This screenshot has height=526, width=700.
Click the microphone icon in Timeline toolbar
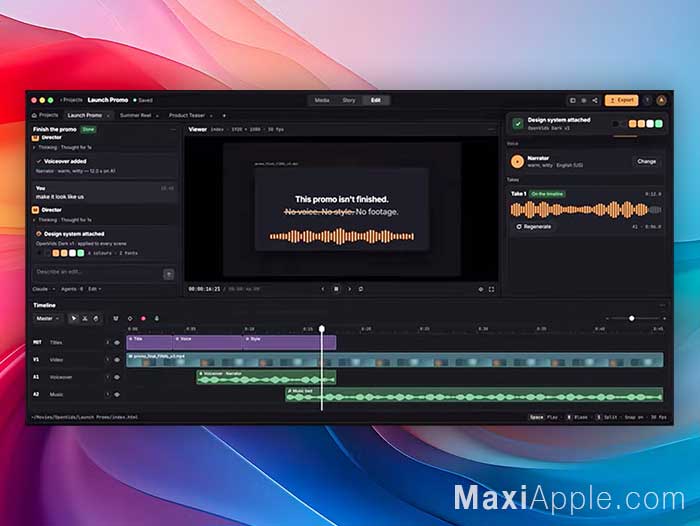click(156, 318)
